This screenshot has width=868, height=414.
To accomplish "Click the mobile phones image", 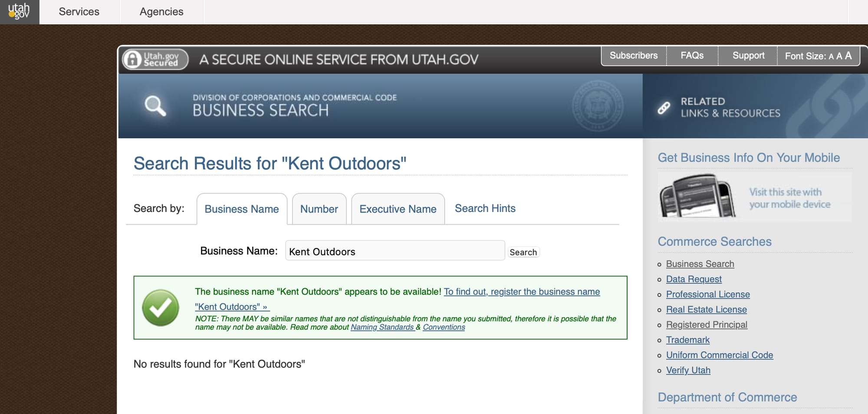I will tap(698, 196).
